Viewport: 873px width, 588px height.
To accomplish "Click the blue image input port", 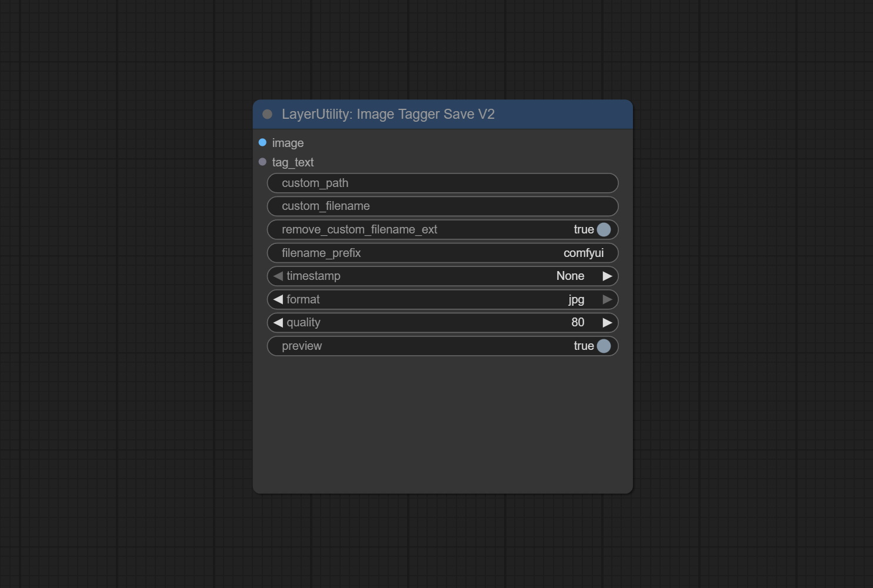I will (x=262, y=143).
